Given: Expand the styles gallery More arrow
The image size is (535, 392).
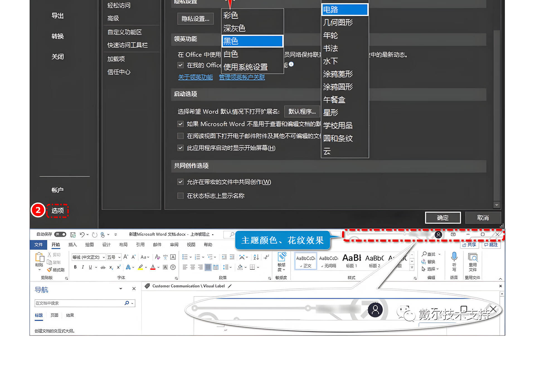Looking at the screenshot, I should (x=412, y=268).
